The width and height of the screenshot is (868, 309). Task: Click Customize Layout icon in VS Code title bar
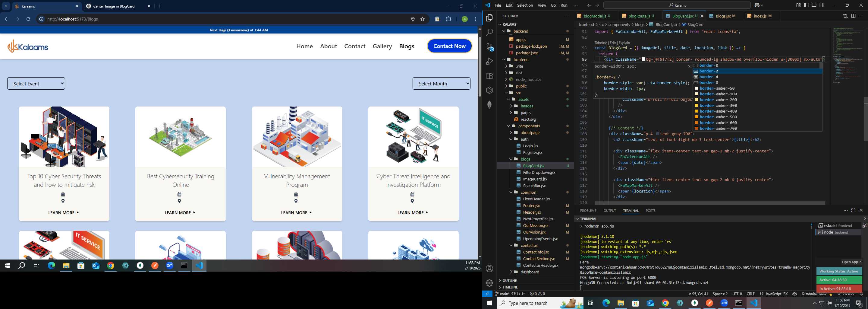(x=798, y=5)
